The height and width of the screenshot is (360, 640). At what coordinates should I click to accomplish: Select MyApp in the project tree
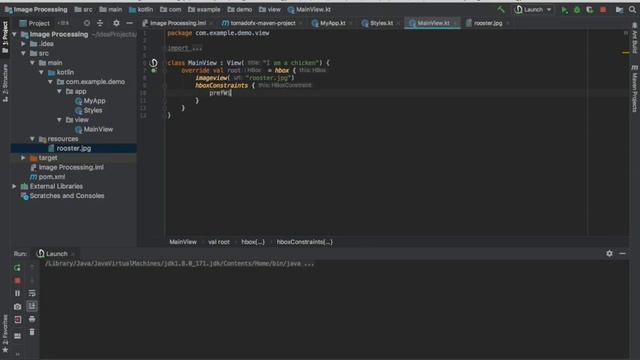tap(94, 101)
